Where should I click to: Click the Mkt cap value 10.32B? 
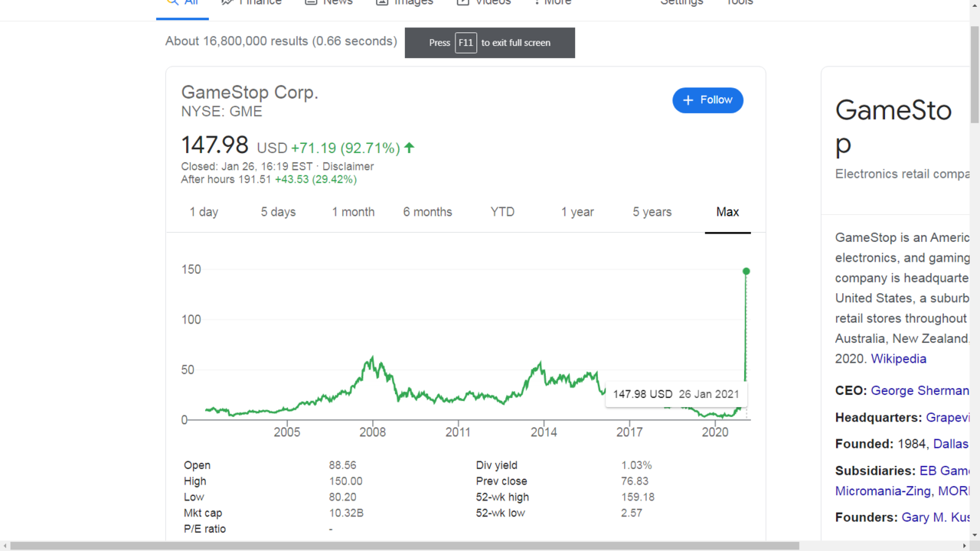pos(346,514)
